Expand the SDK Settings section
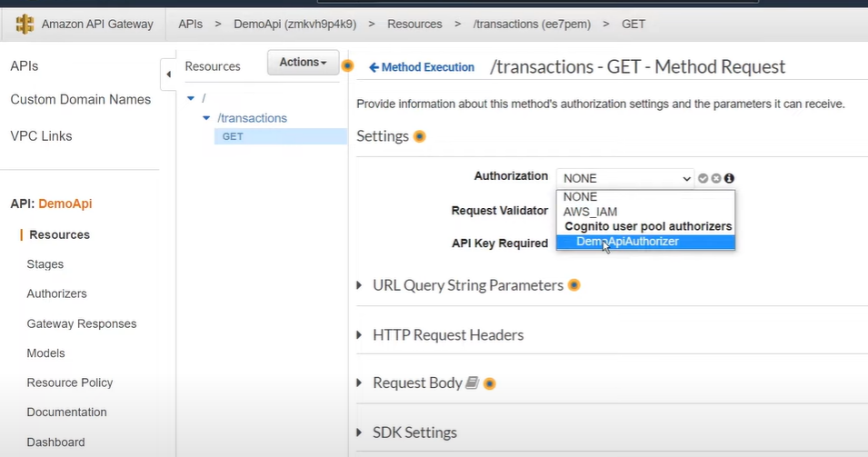The height and width of the screenshot is (457, 868). tap(359, 432)
